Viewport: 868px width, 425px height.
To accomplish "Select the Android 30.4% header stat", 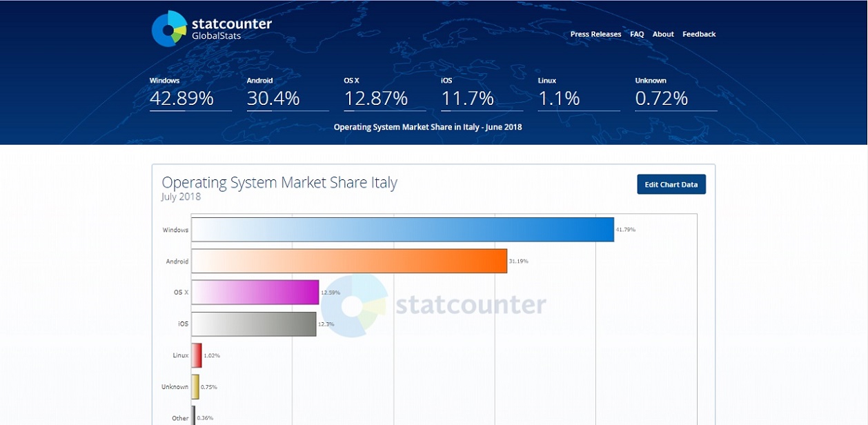I will coord(288,93).
